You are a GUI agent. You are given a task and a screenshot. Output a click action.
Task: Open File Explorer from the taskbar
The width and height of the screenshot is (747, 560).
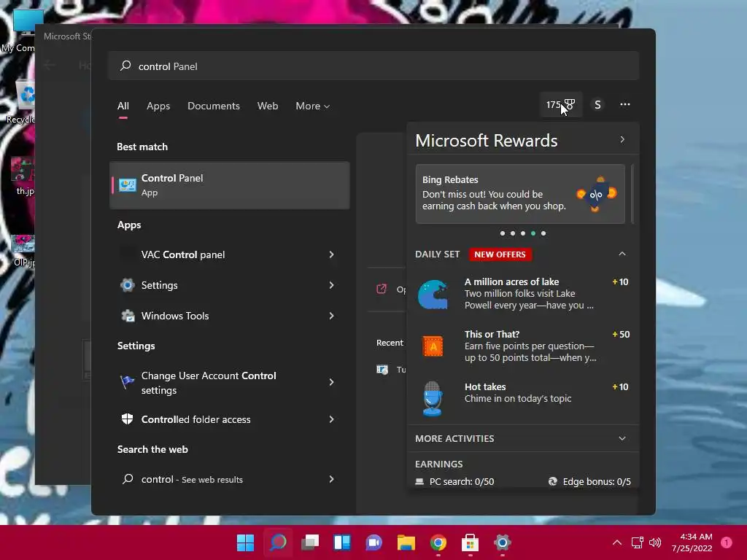[x=406, y=542]
